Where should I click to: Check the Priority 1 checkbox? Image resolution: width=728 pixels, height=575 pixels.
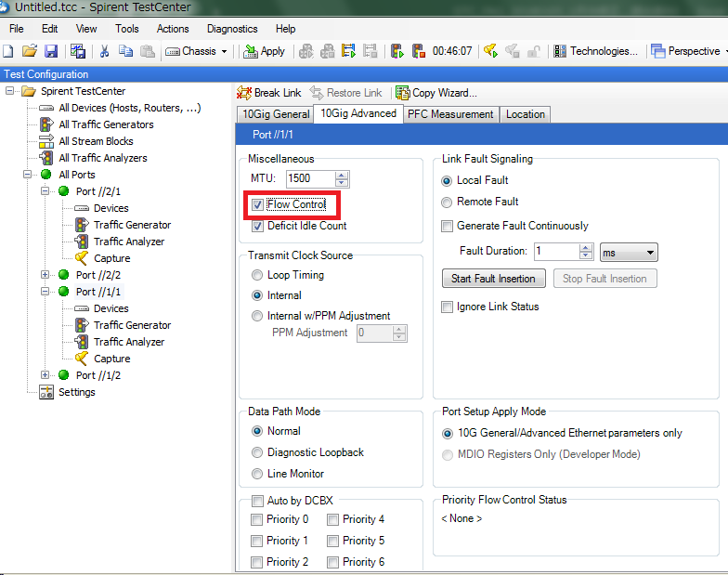(x=256, y=541)
